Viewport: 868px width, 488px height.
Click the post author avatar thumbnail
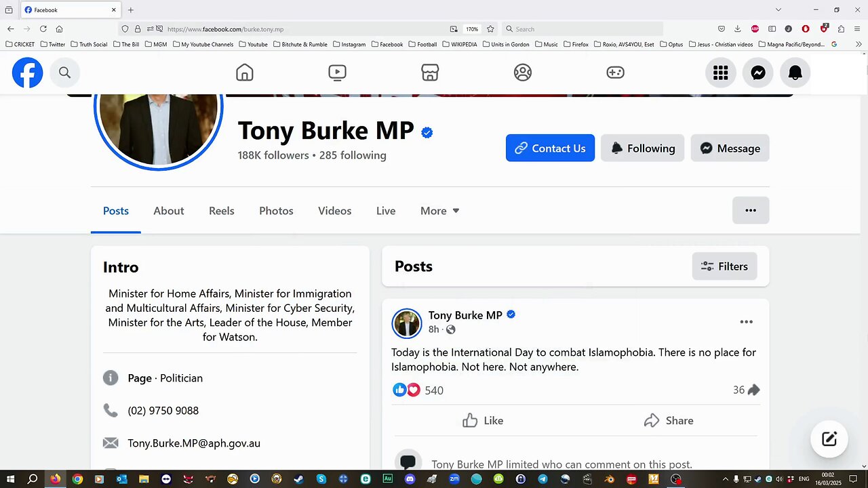point(407,323)
